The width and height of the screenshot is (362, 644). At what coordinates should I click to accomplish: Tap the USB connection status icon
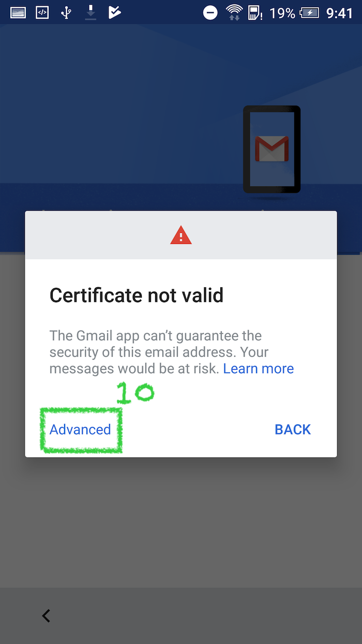click(x=66, y=12)
